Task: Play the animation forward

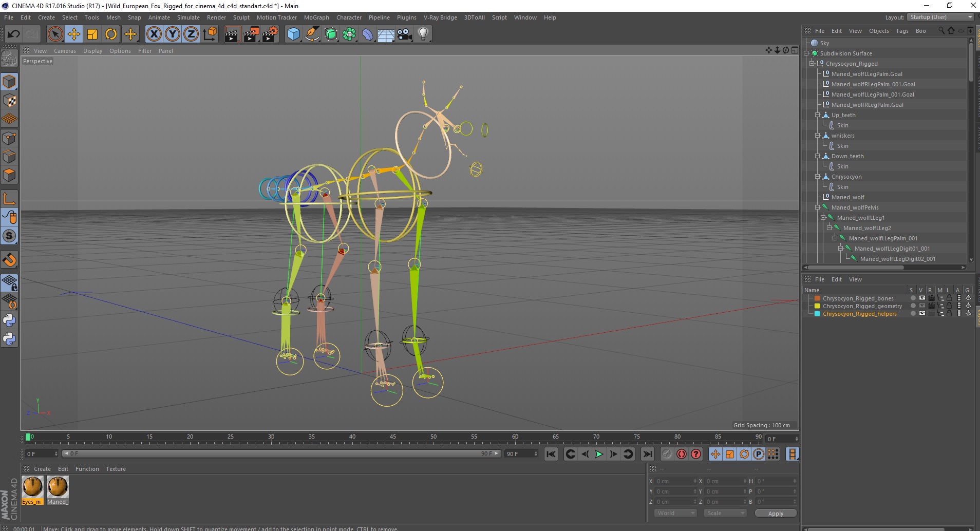Action: (599, 454)
